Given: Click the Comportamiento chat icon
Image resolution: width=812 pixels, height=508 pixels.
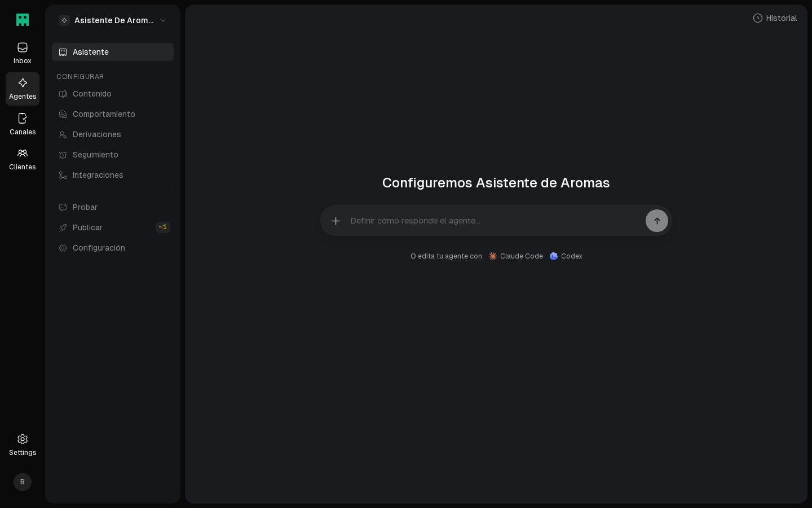Looking at the screenshot, I should 63,114.
